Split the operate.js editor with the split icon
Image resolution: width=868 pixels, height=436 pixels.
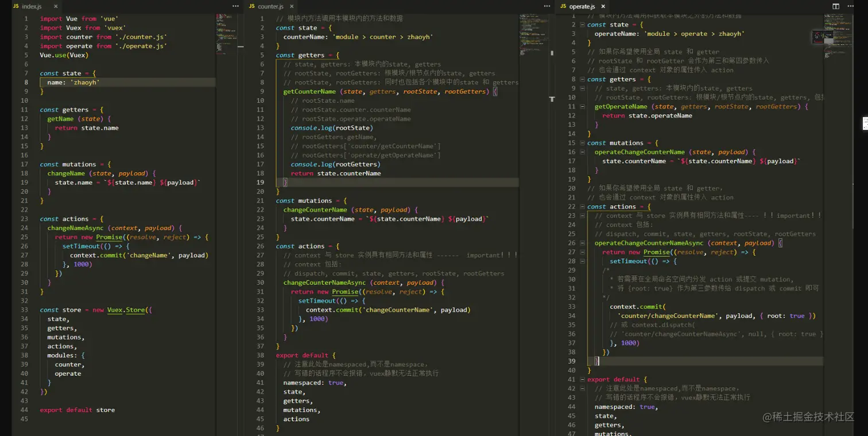(x=836, y=6)
